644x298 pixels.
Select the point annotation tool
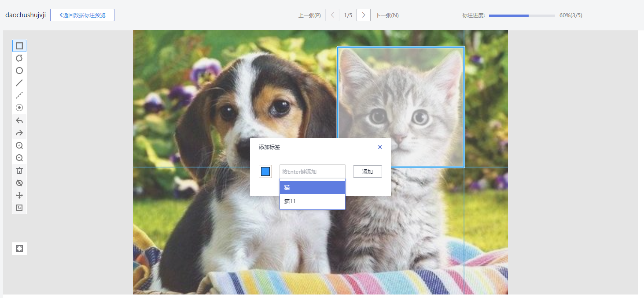pyautogui.click(x=19, y=108)
